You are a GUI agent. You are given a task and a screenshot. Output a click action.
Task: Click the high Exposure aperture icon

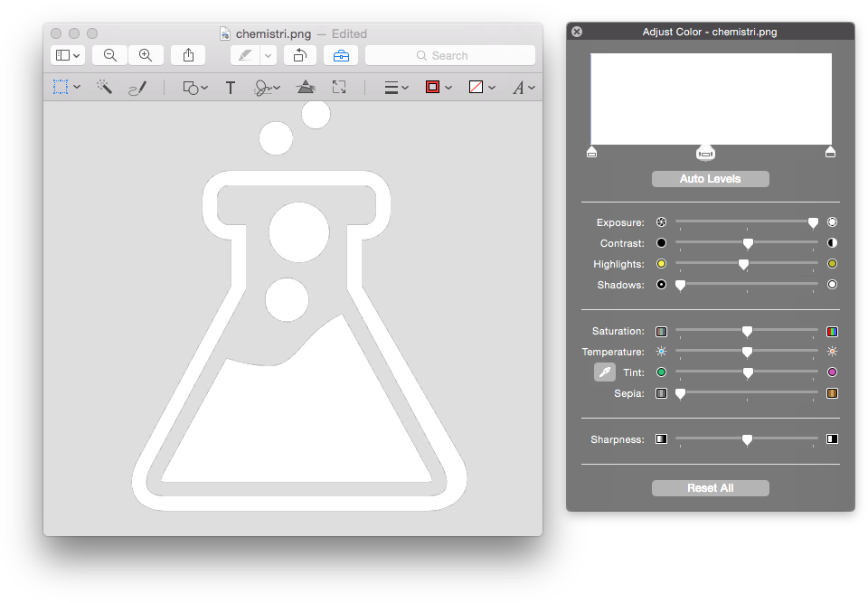point(832,222)
